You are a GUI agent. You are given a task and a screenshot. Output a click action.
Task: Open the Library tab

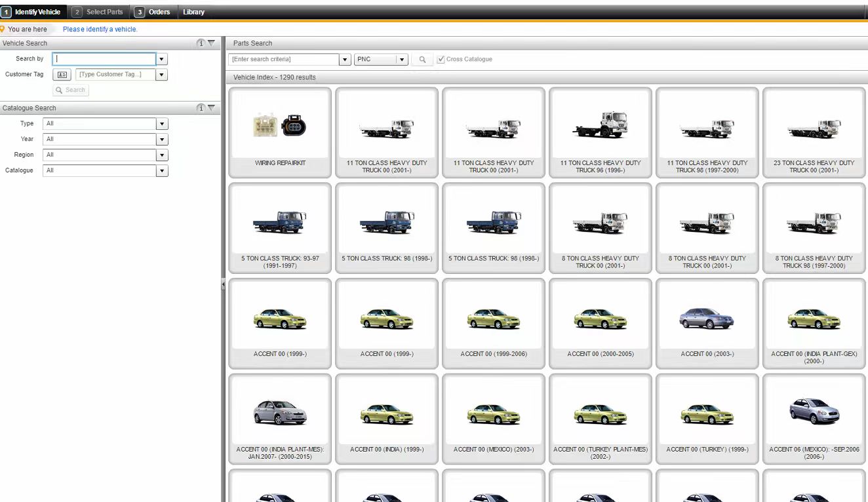(194, 12)
